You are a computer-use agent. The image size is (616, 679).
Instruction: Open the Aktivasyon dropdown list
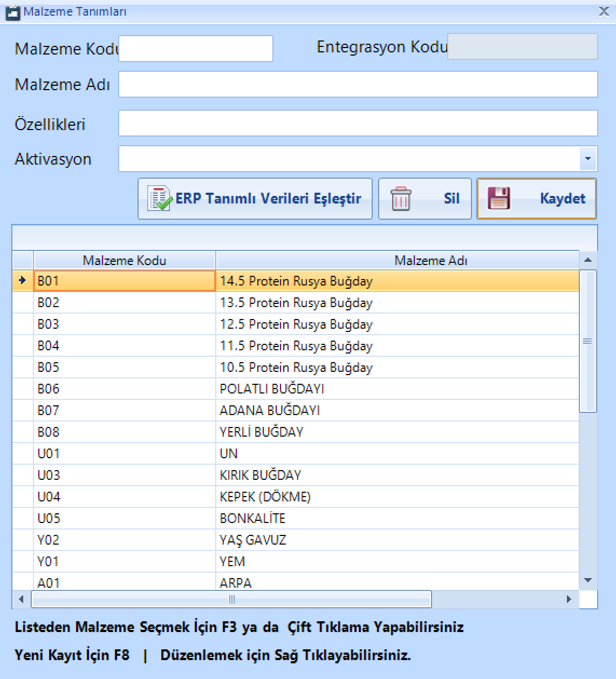(x=587, y=159)
